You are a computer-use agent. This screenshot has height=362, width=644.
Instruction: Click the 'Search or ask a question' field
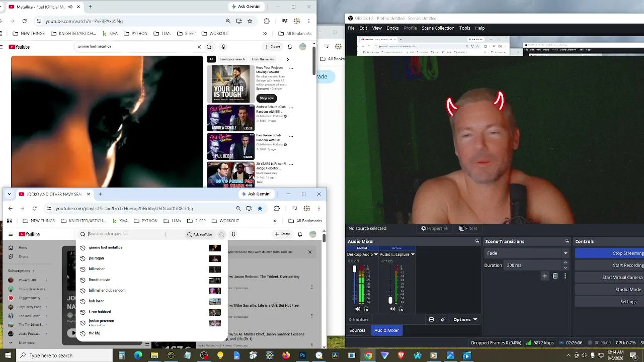pyautogui.click(x=131, y=234)
